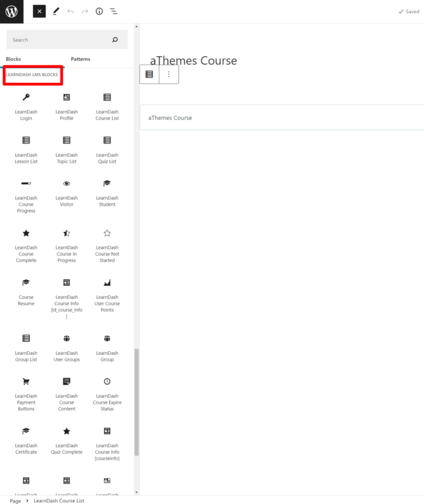Insert the LearnDash Course Content block
The image size is (424, 504).
click(67, 394)
